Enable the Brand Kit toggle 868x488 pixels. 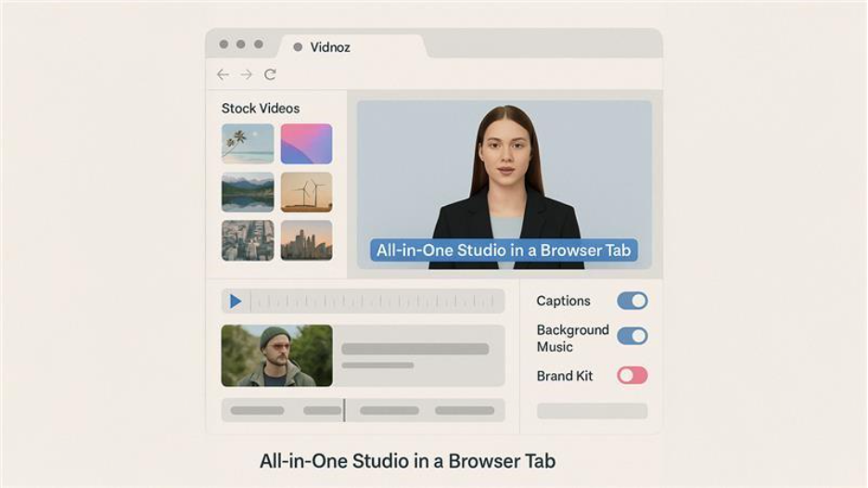click(x=632, y=375)
